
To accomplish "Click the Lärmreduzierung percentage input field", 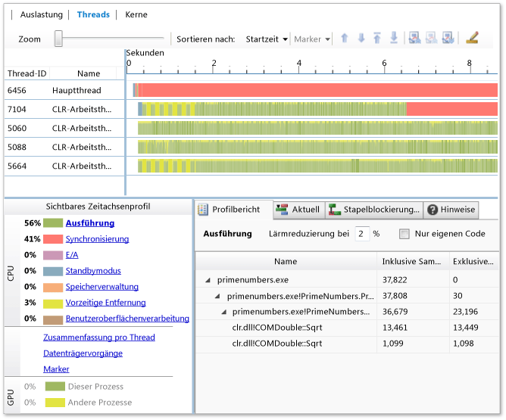I will click(362, 235).
